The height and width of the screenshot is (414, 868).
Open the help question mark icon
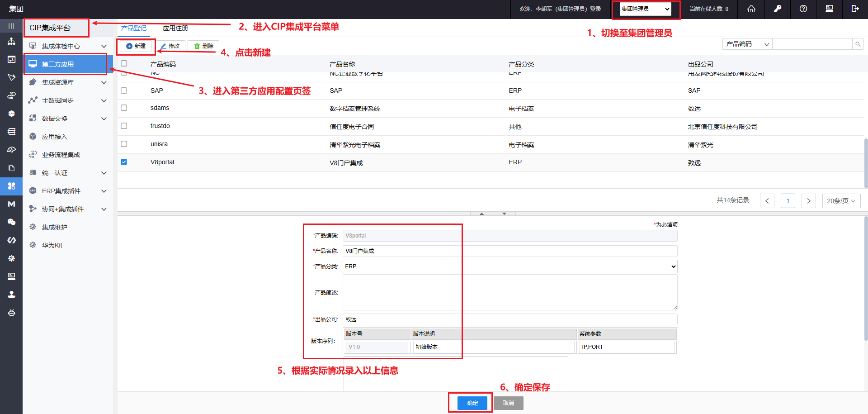[803, 9]
